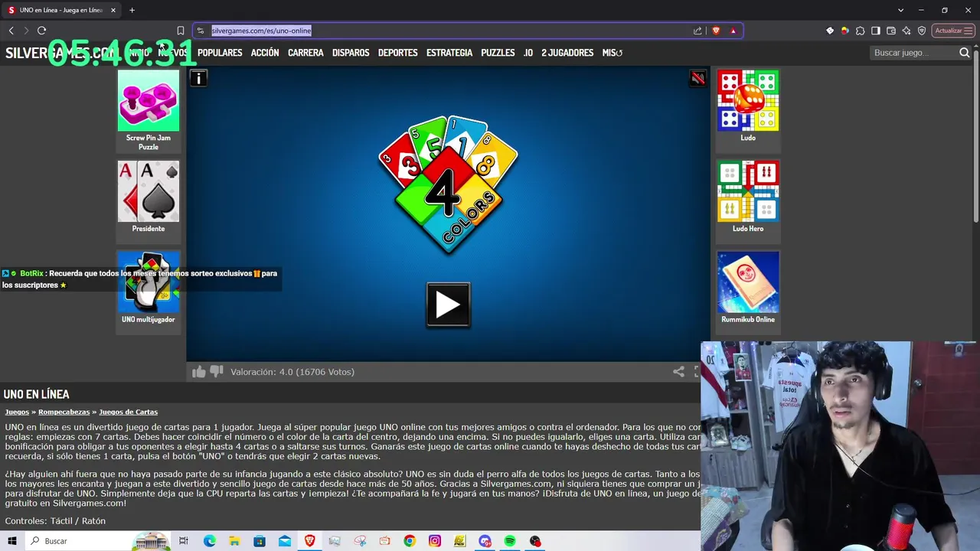Click the game search magnifier icon
Screen dimensions: 980x551
[965, 53]
